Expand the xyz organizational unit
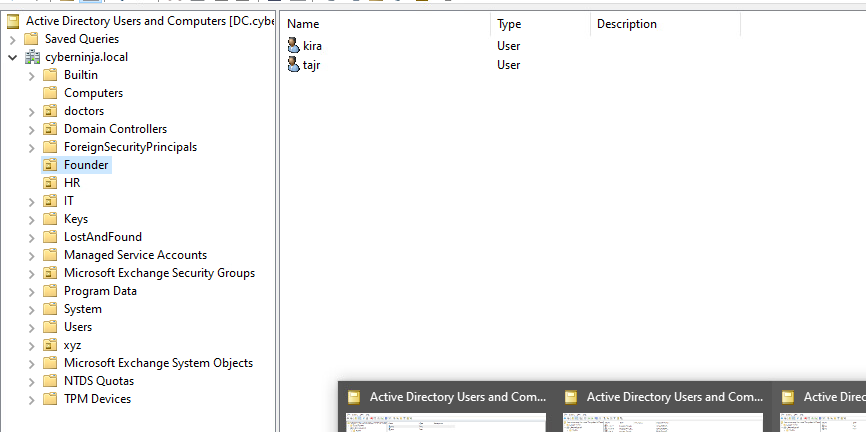Screen dimensions: 866x432 point(31,345)
